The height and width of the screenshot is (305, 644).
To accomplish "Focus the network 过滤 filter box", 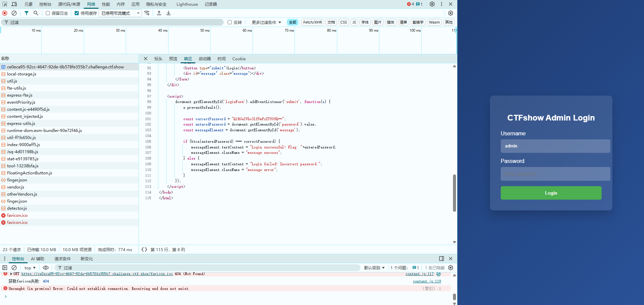I will click(112, 22).
